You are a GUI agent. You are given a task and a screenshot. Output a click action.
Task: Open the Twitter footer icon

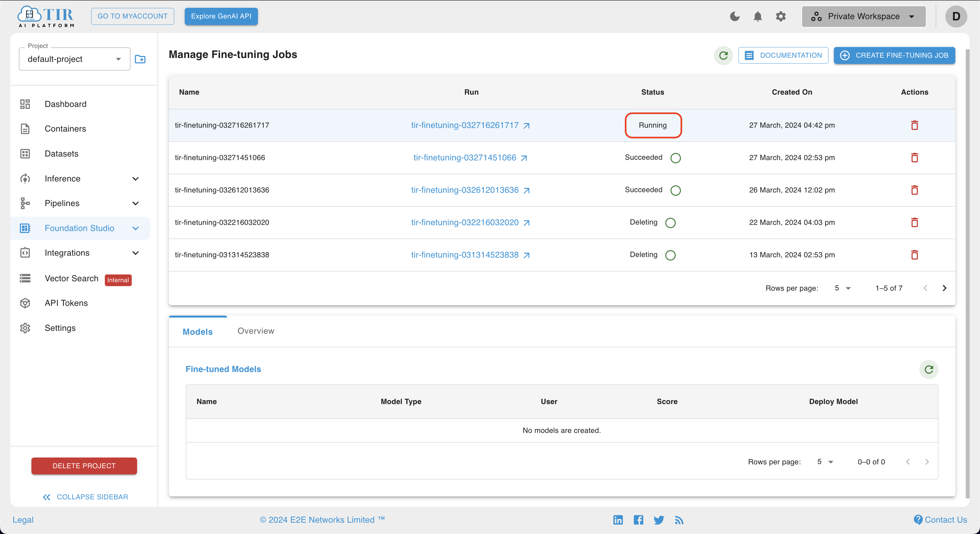click(659, 519)
